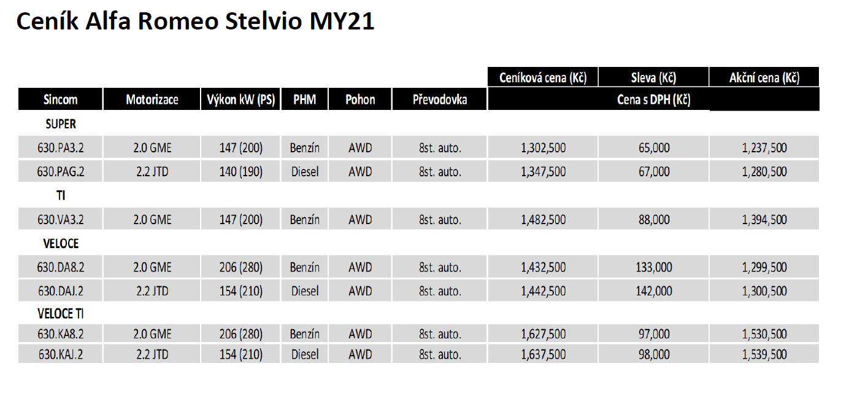Click the 1,432,500 list price cell

point(543,268)
